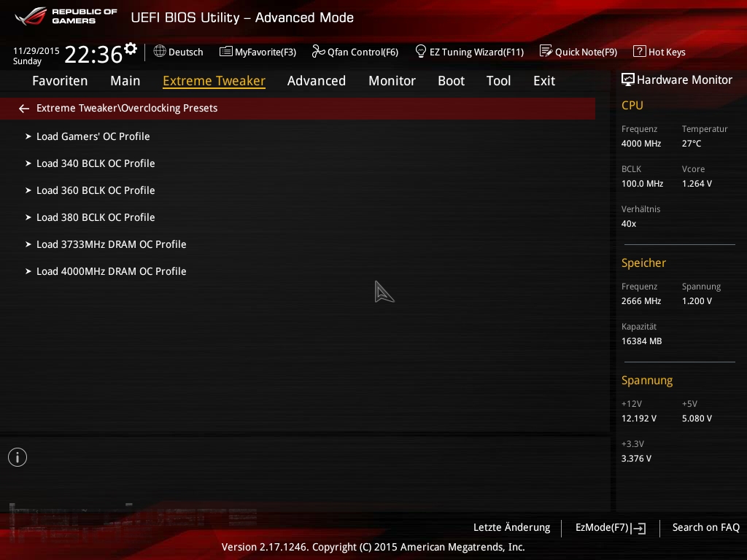The height and width of the screenshot is (560, 747).
Task: Launch EZ Tuning Wizard lightbulb icon
Action: [421, 52]
